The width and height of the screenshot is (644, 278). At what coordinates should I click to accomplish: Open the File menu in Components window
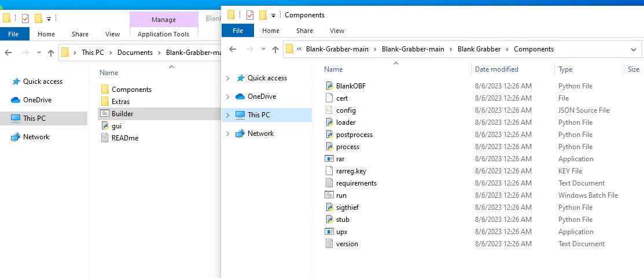click(238, 31)
